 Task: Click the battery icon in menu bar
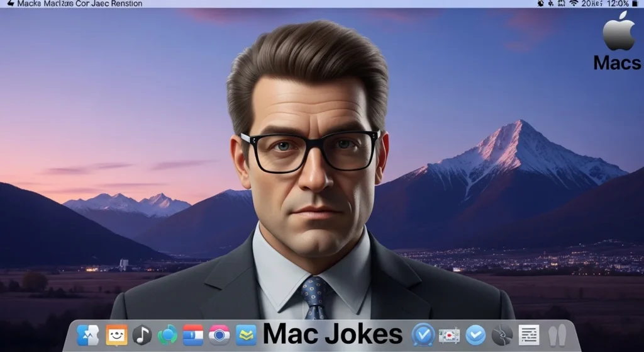point(636,3)
